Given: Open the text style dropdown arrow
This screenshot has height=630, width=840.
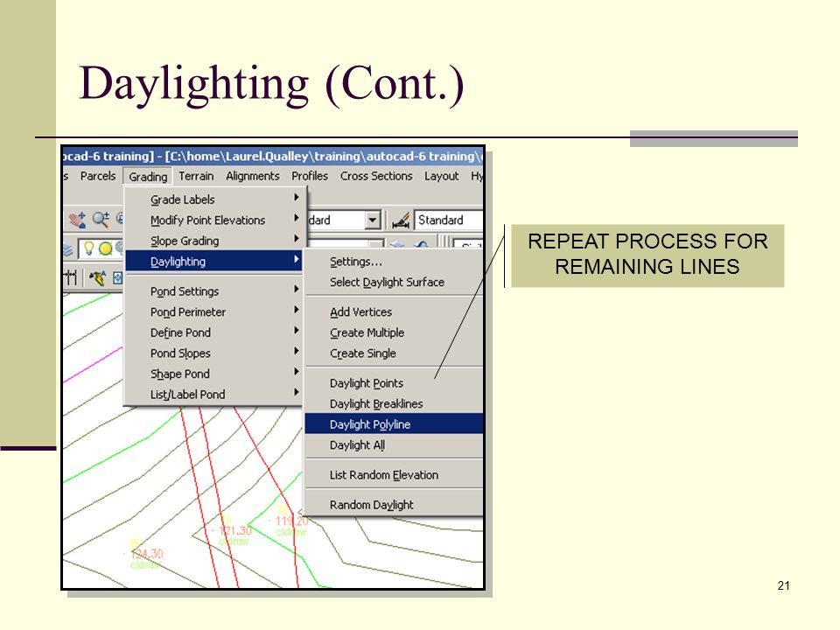Looking at the screenshot, I should 373,220.
